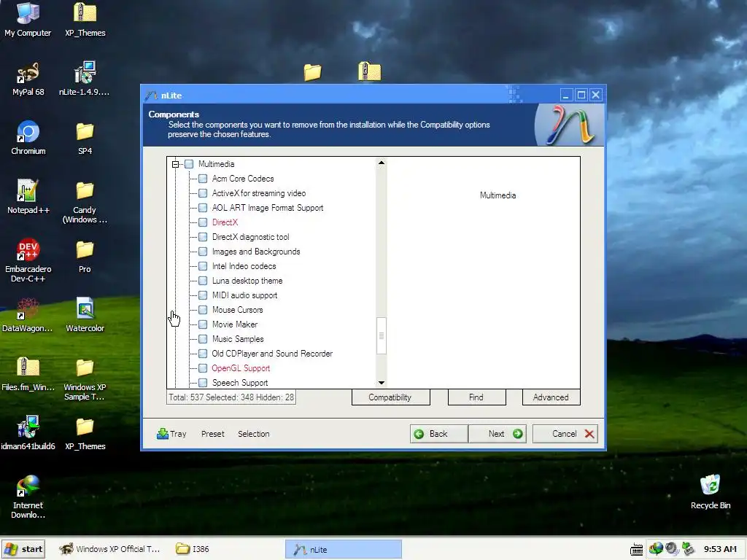The width and height of the screenshot is (747, 560).
Task: Select the DataWagon shortcut icon
Action: [27, 315]
